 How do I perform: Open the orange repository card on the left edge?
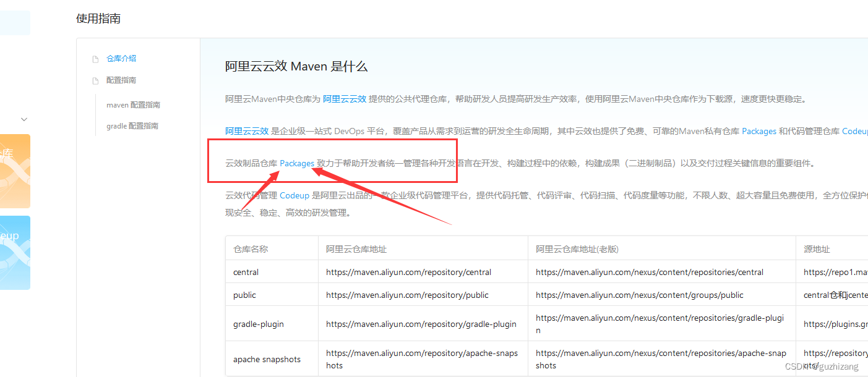click(x=15, y=171)
